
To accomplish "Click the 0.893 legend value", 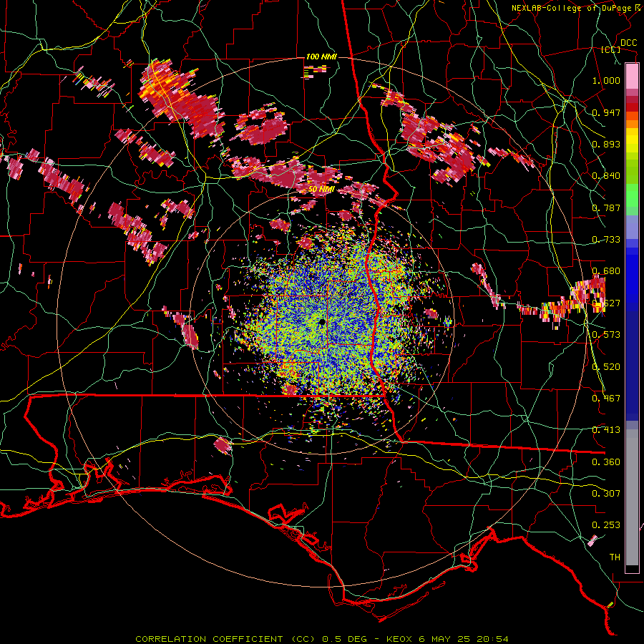I will pyautogui.click(x=606, y=144).
